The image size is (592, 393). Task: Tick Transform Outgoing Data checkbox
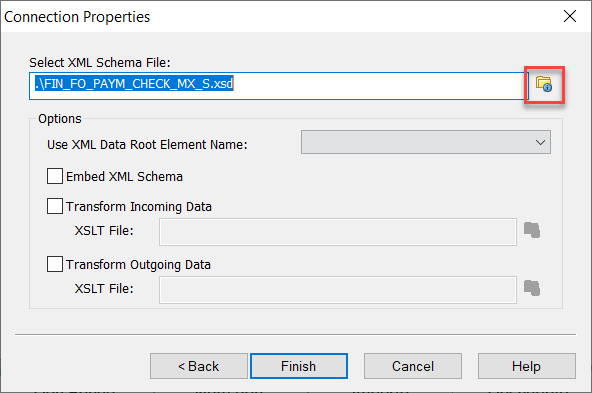coord(55,264)
